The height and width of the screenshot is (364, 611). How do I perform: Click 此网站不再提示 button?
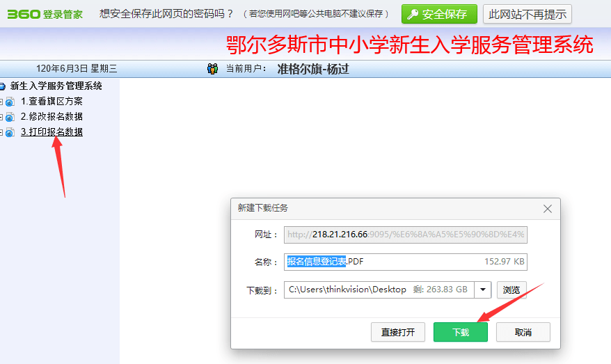pyautogui.click(x=527, y=14)
